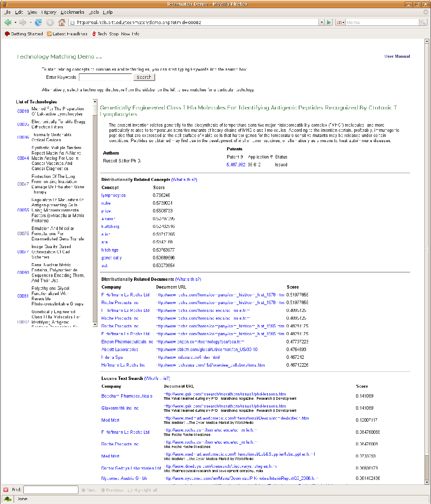Click the browser Back arrow button

[8, 22]
